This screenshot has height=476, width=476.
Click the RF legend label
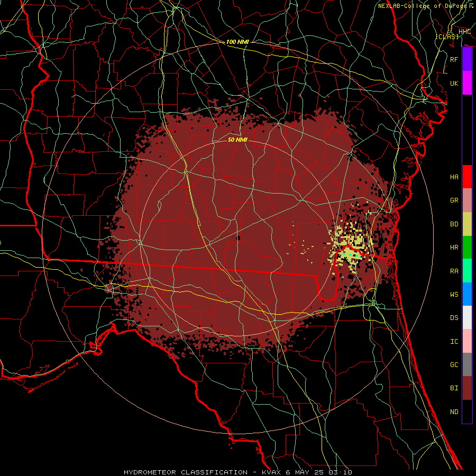coord(454,59)
